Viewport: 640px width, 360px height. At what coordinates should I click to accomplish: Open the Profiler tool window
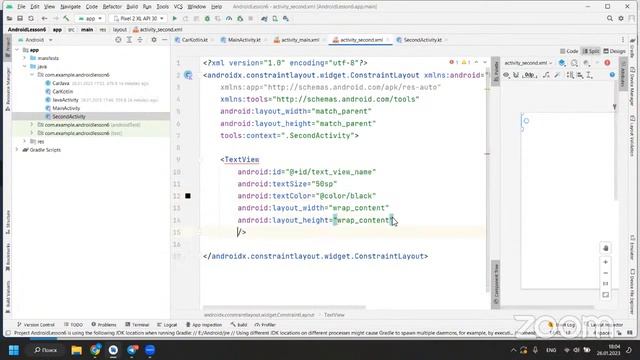(x=265, y=324)
